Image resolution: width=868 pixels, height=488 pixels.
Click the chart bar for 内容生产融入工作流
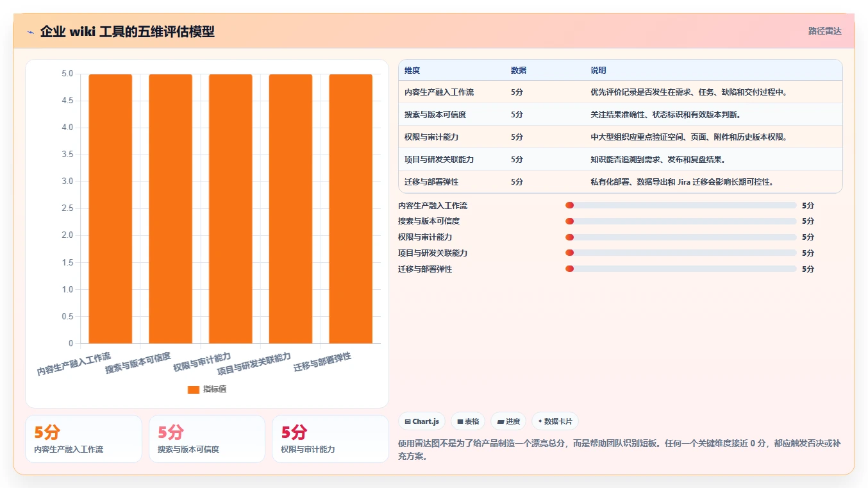[x=110, y=208]
